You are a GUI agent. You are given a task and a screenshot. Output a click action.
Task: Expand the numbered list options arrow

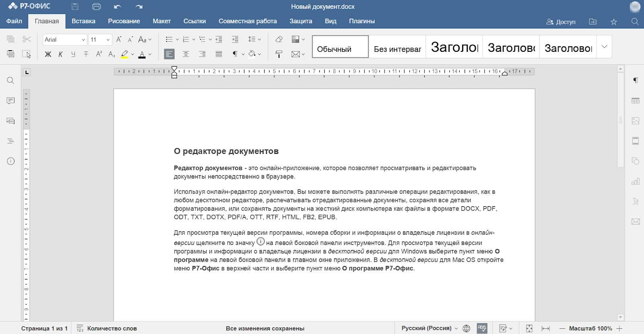click(194, 39)
